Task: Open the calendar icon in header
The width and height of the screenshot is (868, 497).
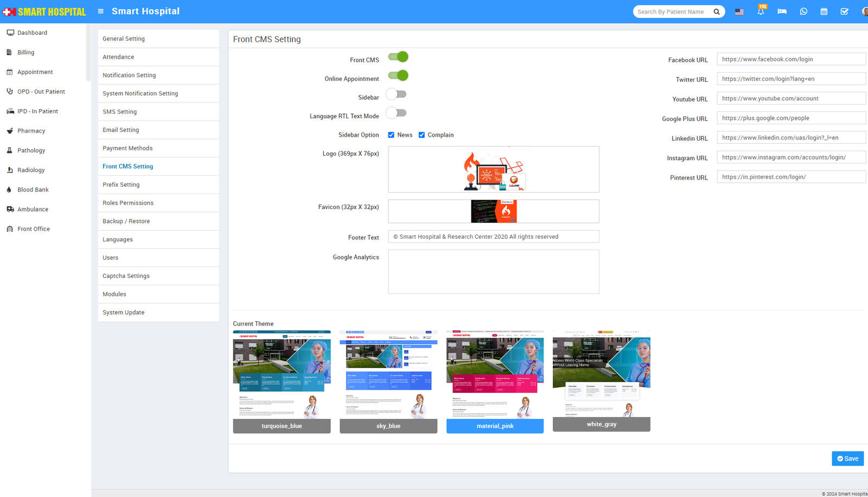Action: [824, 11]
